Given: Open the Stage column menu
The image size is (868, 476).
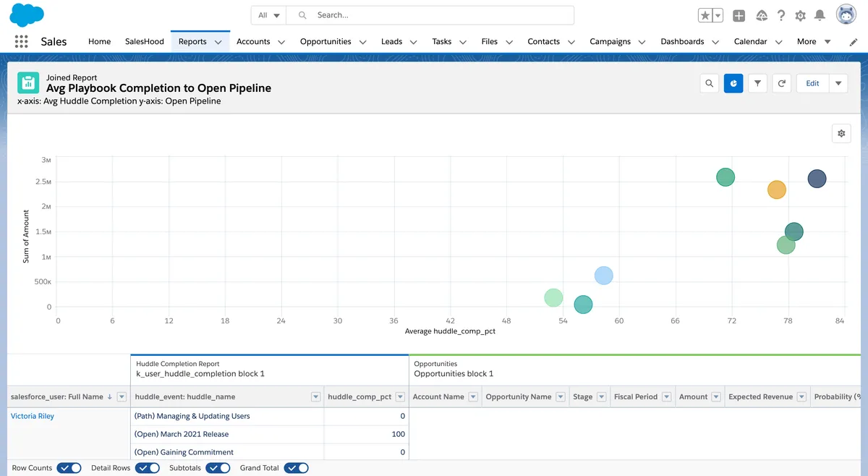Looking at the screenshot, I should click(601, 396).
